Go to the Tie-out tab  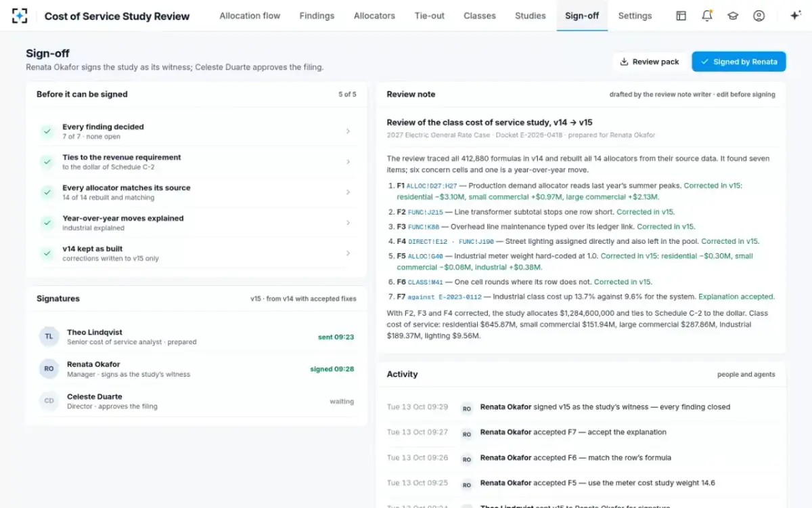click(430, 16)
